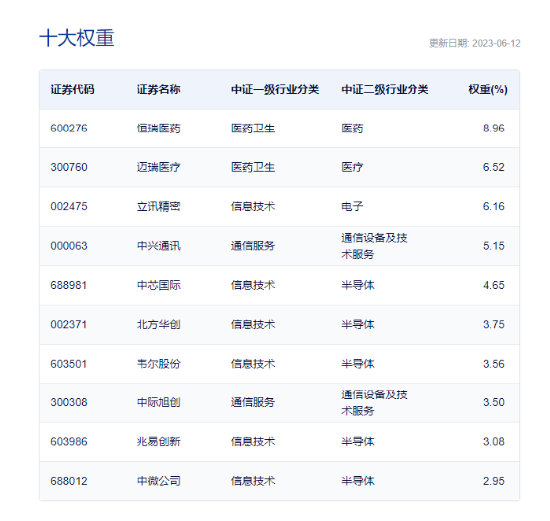Viewport: 550px width, 521px height.
Task: Click 半导体 in the 中芯国际 row
Action: [x=358, y=285]
